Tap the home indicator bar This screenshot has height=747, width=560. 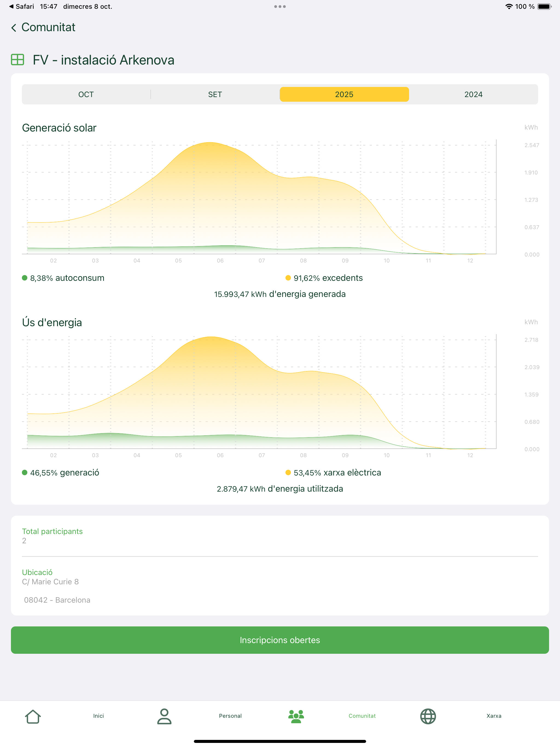click(x=280, y=741)
